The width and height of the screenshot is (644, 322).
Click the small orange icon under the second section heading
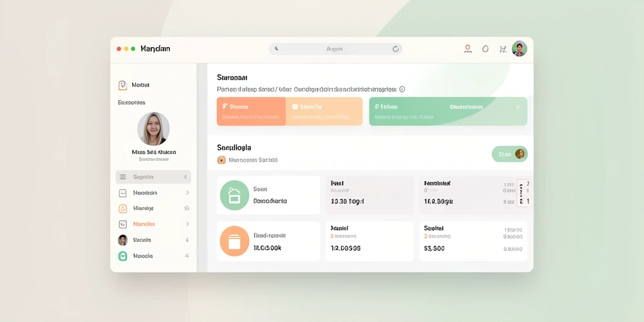[221, 160]
